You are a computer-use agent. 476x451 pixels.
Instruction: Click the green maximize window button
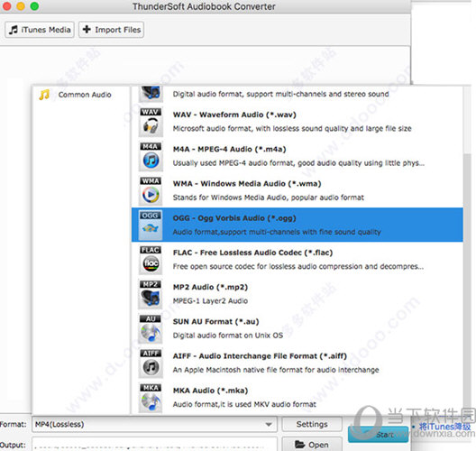point(34,5)
